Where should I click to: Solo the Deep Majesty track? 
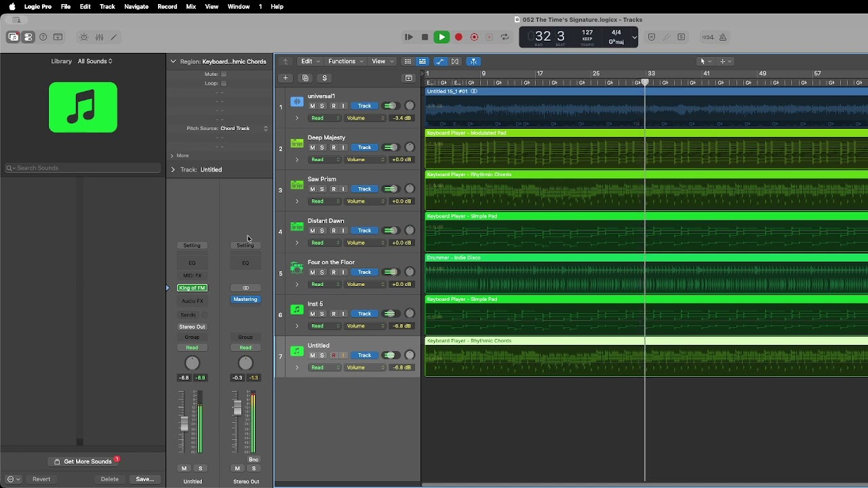click(x=322, y=148)
